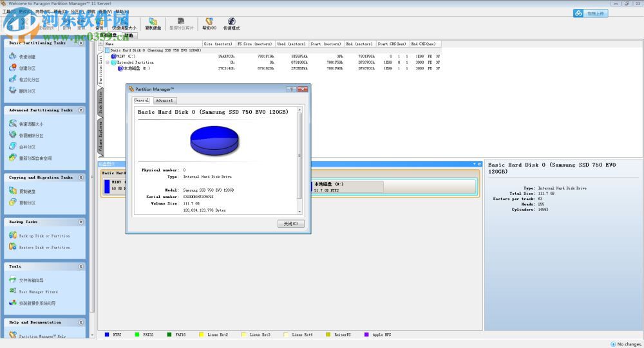The image size is (644, 348).
Task: Click the 复制硬盘 toolbar icon
Action: pos(153,21)
